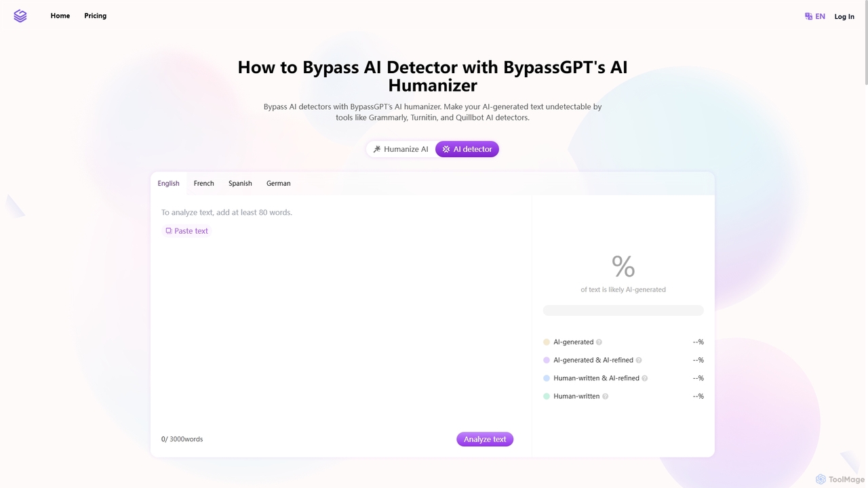Click the AI detector sparkle icon
Viewport: 868px width, 488px height.
[446, 149]
